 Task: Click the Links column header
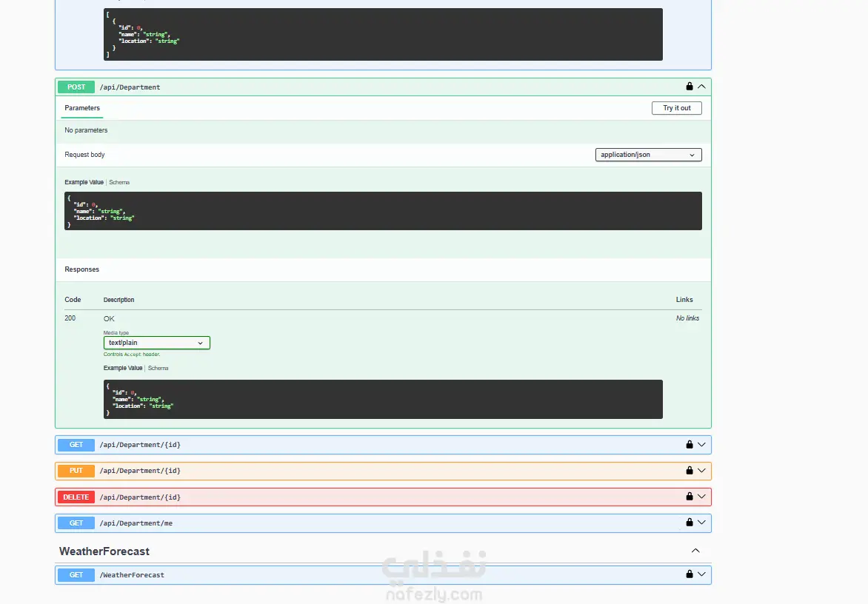[684, 299]
